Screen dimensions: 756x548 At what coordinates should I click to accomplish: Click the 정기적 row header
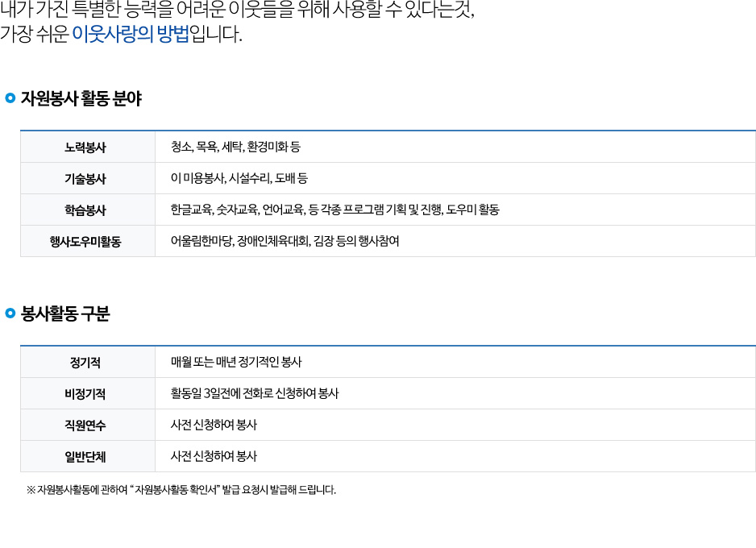[x=88, y=362]
